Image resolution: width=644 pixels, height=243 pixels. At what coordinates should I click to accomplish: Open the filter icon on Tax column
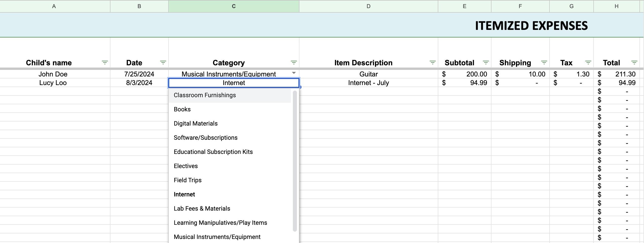point(588,63)
